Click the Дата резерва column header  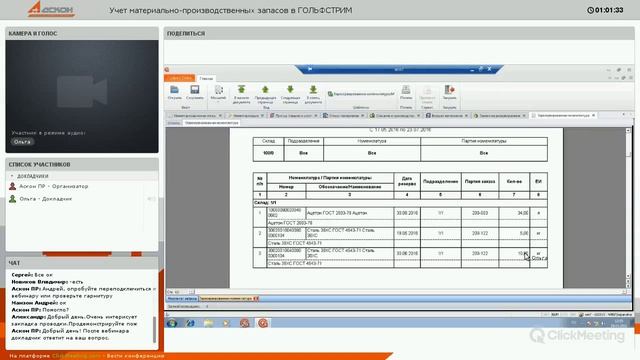click(407, 181)
